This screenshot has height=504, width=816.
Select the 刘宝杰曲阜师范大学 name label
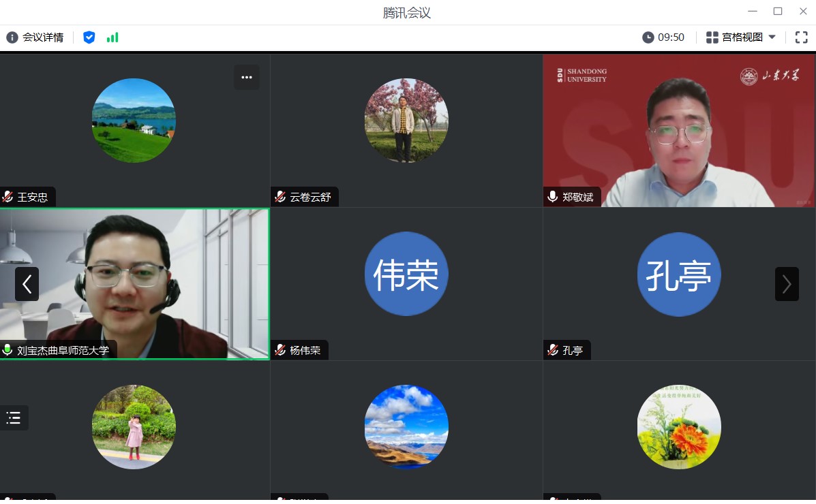click(x=63, y=351)
